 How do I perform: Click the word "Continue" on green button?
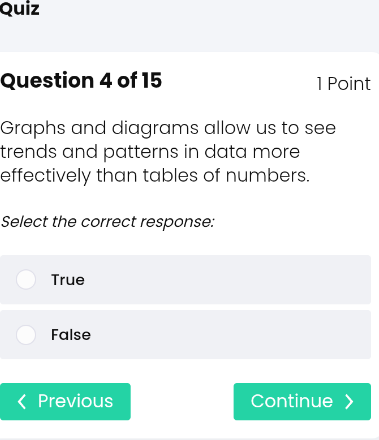point(292,401)
